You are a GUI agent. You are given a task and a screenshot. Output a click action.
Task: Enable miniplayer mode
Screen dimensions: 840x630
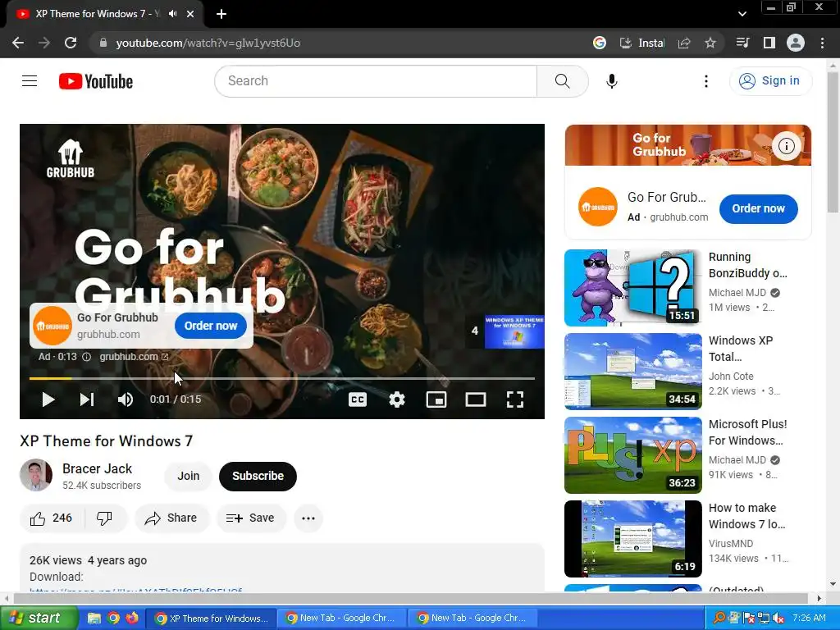tap(436, 399)
